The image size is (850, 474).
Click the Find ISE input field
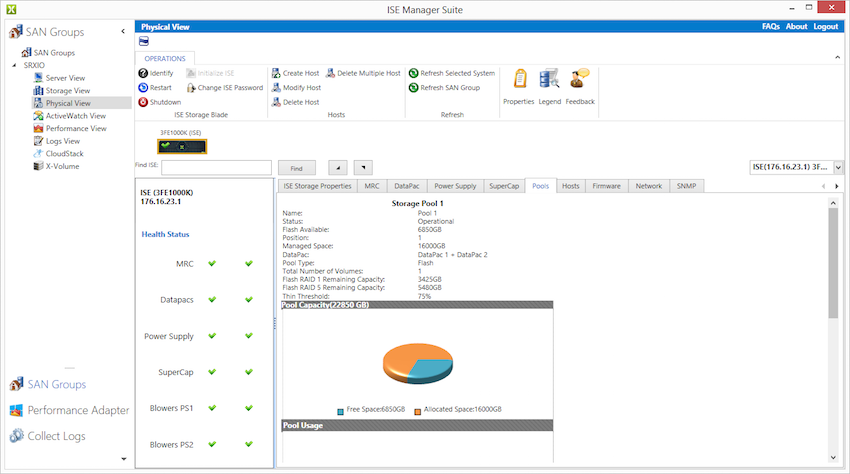click(x=216, y=168)
